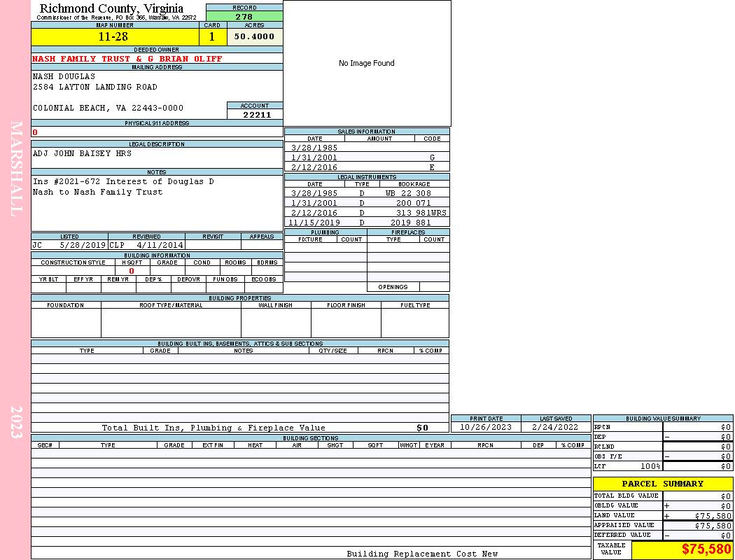The image size is (735, 560).
Task: Select the notes text about Ins #2021-672
Action: pos(123,187)
